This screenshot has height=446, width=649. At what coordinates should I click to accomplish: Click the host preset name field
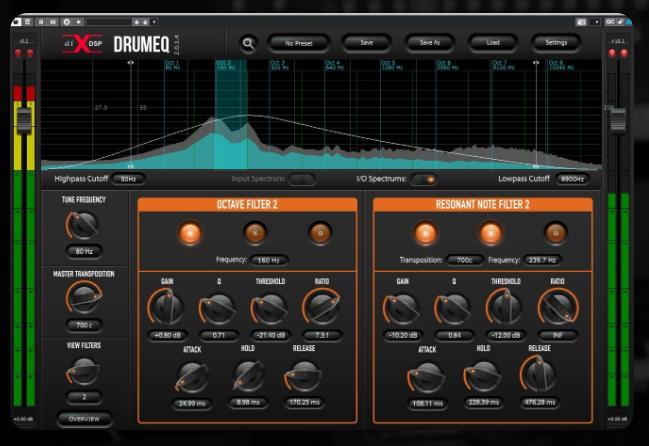[x=109, y=22]
